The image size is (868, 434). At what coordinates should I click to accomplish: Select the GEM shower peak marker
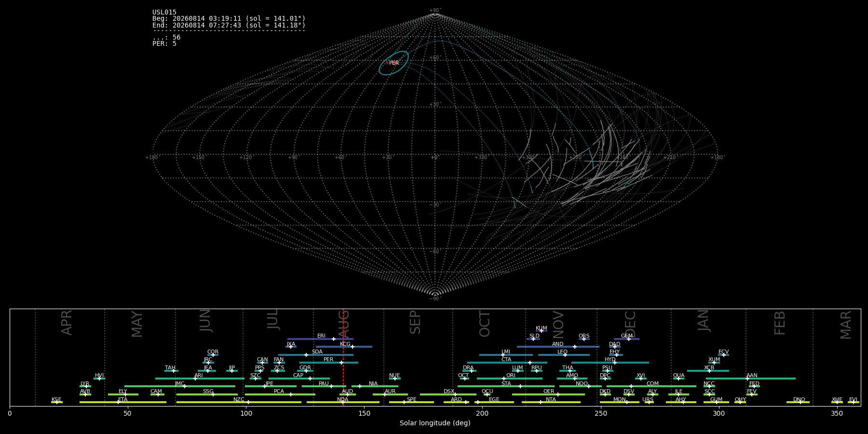pos(628,339)
